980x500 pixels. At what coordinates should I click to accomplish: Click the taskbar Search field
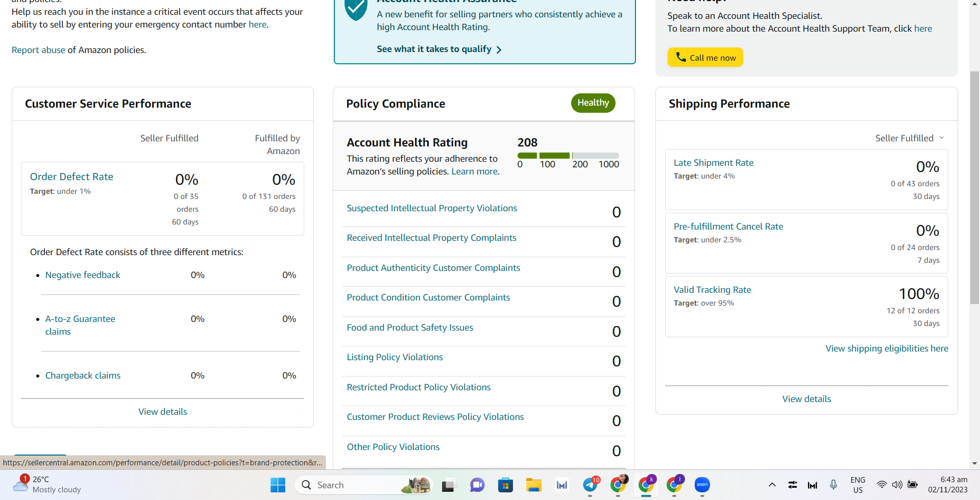[x=364, y=485]
